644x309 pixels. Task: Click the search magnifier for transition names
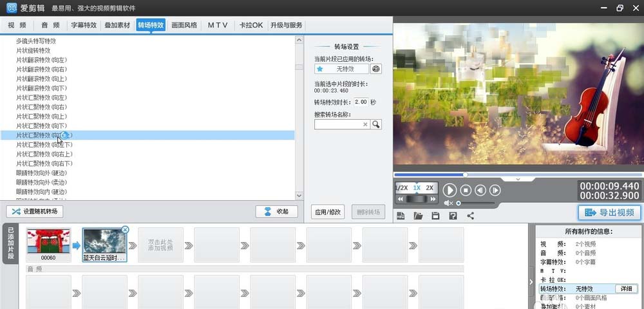(x=376, y=124)
